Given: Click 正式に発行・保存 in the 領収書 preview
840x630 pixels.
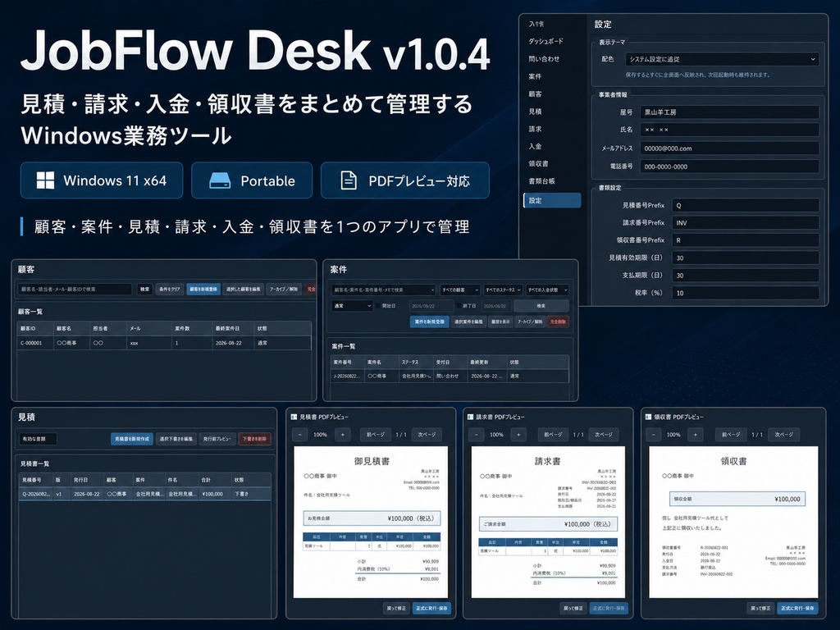Looking at the screenshot, I should pyautogui.click(x=797, y=608).
